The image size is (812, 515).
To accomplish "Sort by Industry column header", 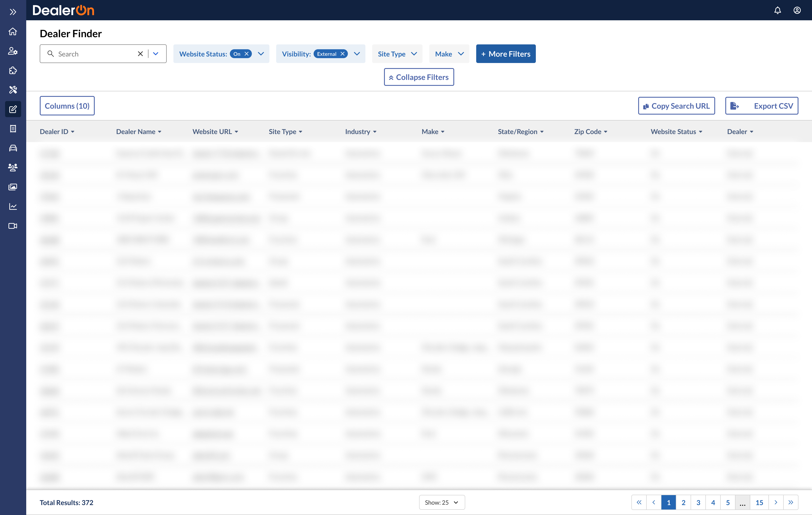I will pyautogui.click(x=361, y=131).
